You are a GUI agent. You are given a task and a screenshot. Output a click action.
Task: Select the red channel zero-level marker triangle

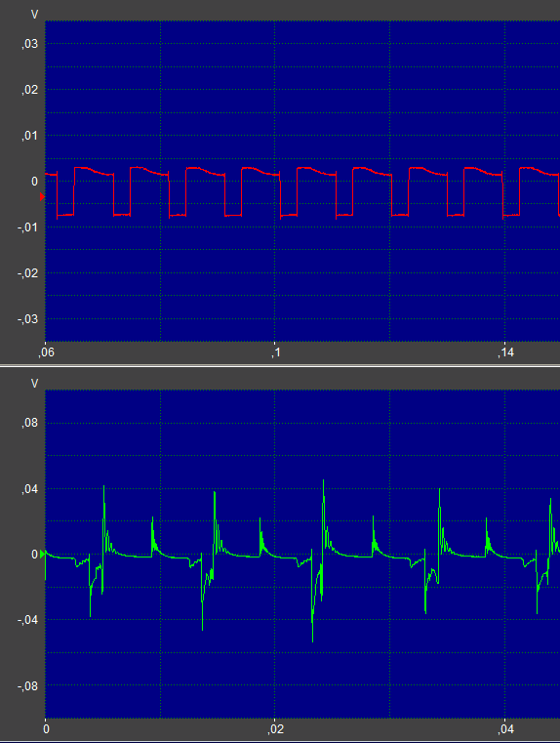[x=42, y=196]
